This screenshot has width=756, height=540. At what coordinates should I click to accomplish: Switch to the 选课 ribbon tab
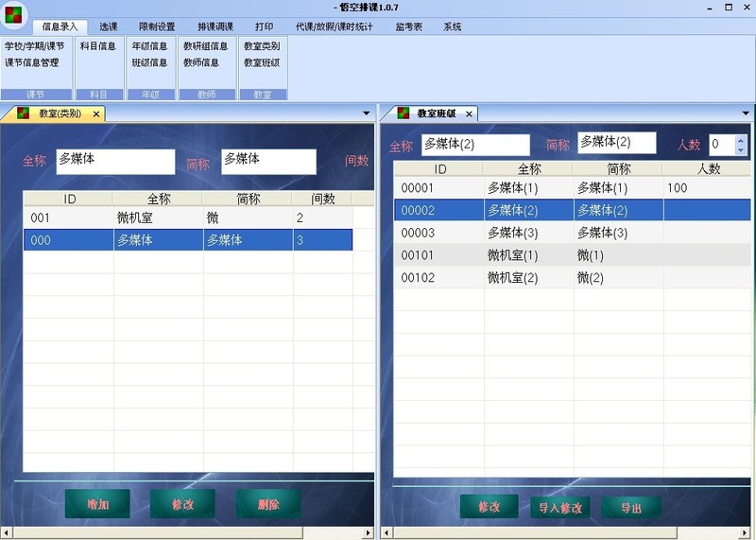(x=109, y=27)
